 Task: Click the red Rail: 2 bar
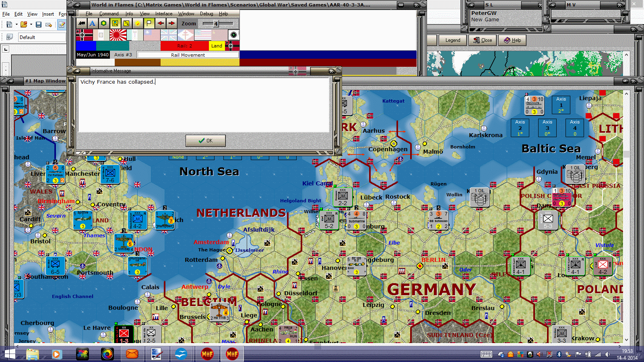point(185,46)
